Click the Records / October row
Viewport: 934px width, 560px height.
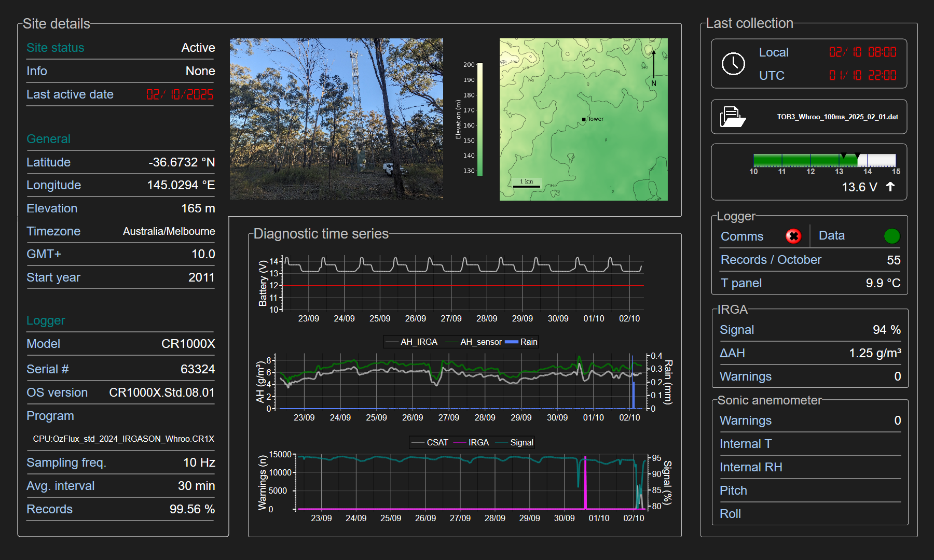tap(809, 260)
